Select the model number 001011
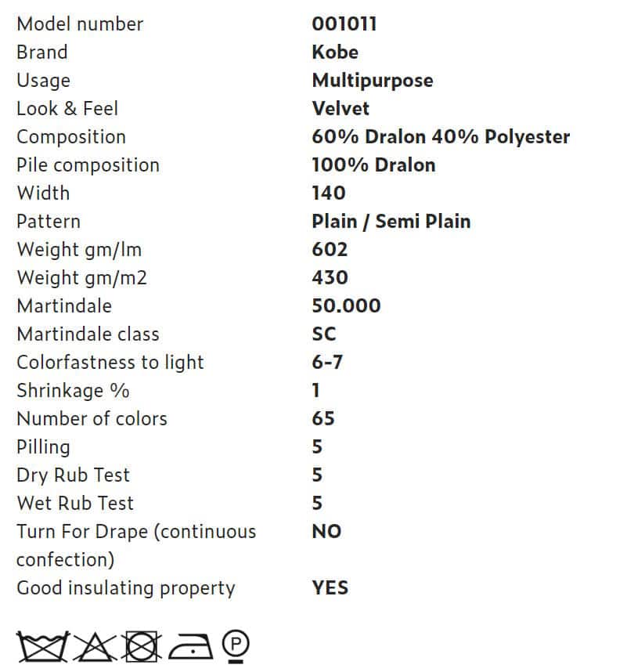This screenshot has height=672, width=627. point(344,24)
